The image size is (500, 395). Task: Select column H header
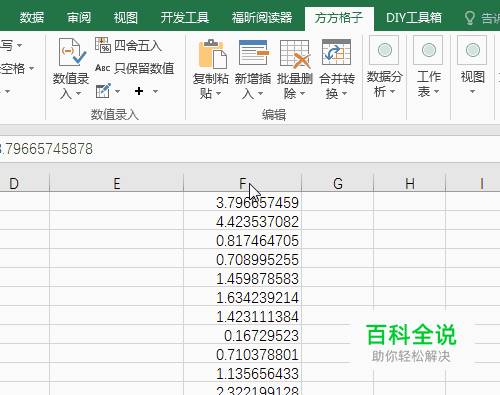(410, 183)
